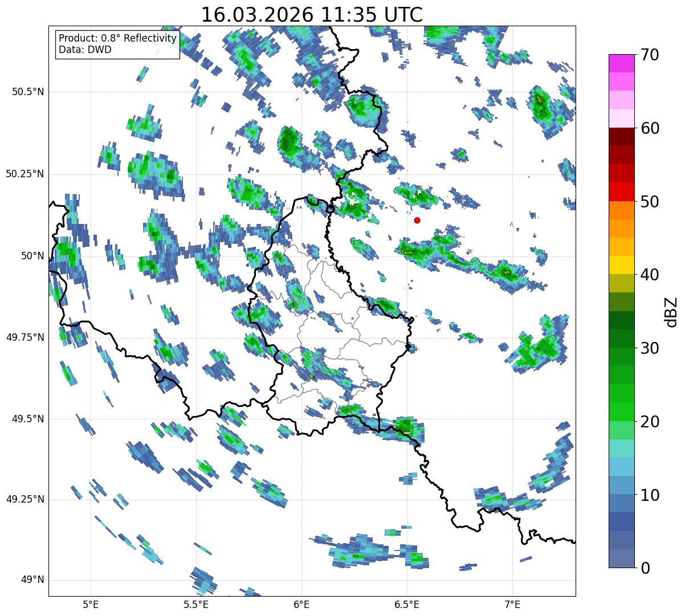Click the 6°E longitude label

coord(301,604)
